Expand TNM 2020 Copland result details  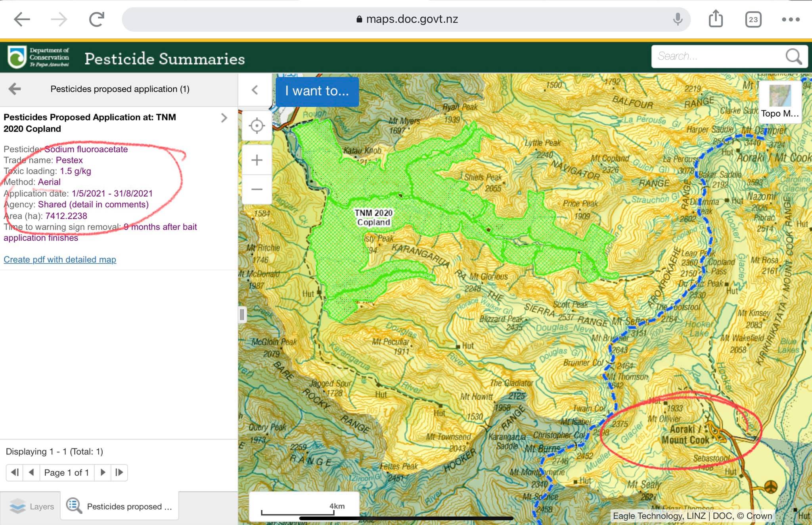point(224,118)
